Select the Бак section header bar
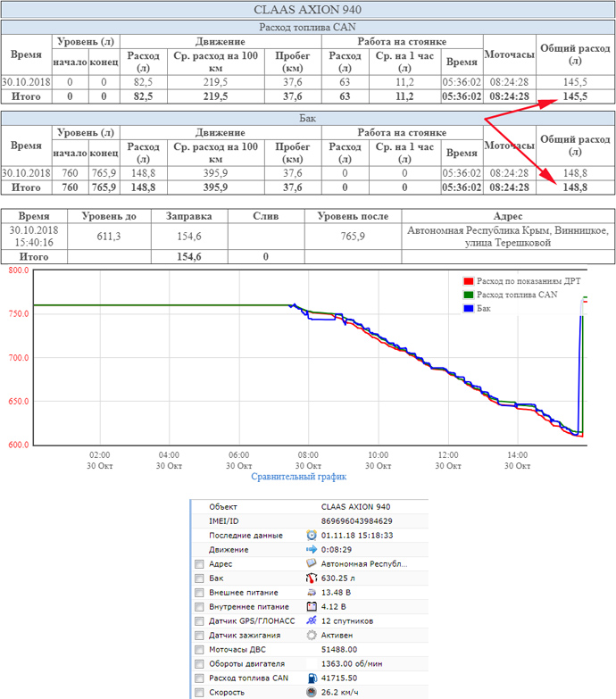The image size is (616, 699). click(x=307, y=117)
